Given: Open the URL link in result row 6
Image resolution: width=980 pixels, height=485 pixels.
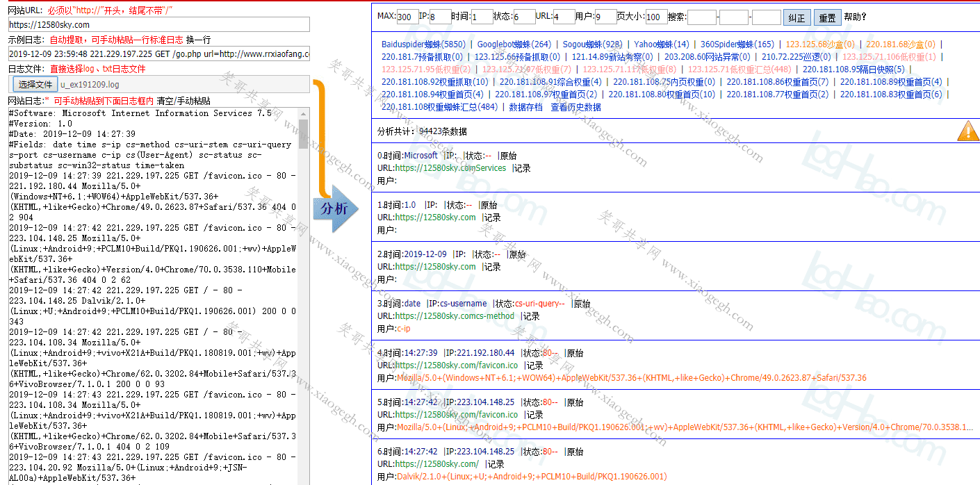Looking at the screenshot, I should 437,464.
